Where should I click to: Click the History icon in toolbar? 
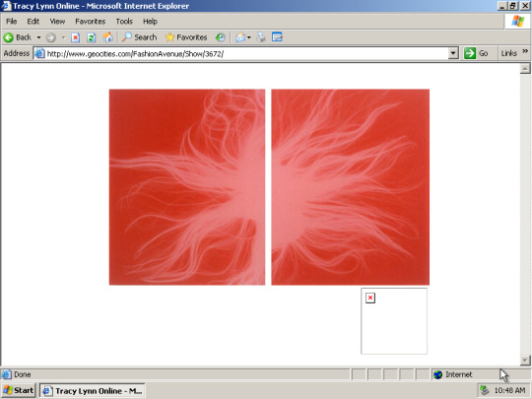[x=221, y=37]
